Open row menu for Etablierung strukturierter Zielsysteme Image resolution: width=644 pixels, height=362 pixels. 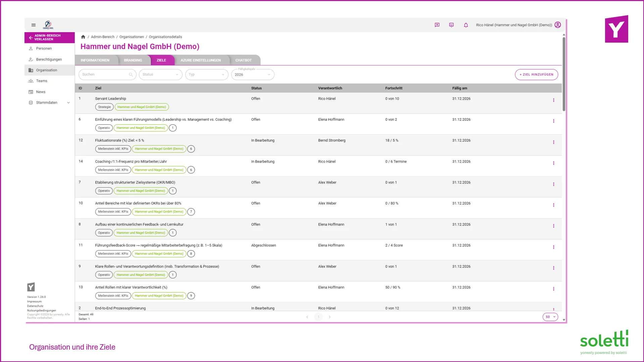(554, 184)
